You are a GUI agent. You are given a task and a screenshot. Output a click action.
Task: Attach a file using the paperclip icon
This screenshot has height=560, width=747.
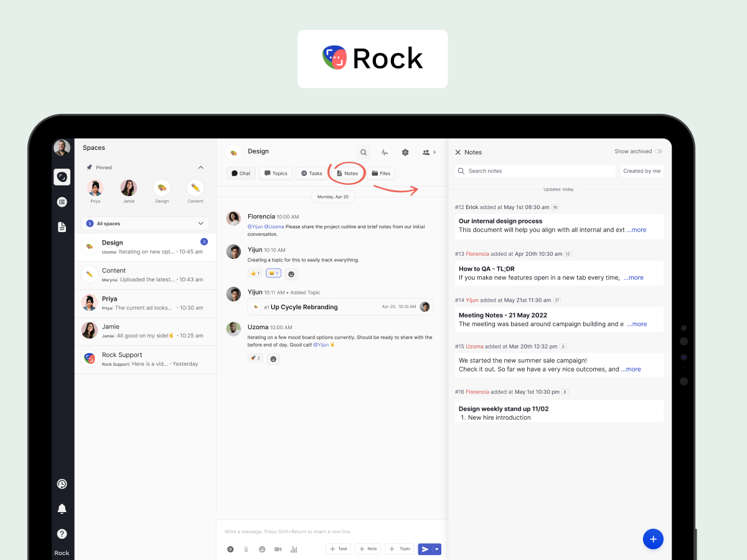click(x=246, y=549)
